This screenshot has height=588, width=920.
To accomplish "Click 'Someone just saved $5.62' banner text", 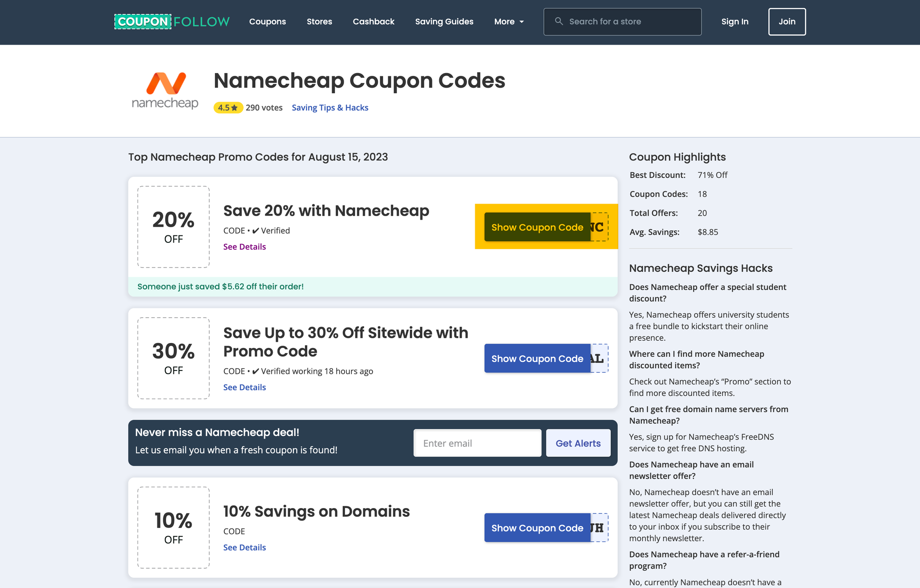I will pyautogui.click(x=220, y=286).
